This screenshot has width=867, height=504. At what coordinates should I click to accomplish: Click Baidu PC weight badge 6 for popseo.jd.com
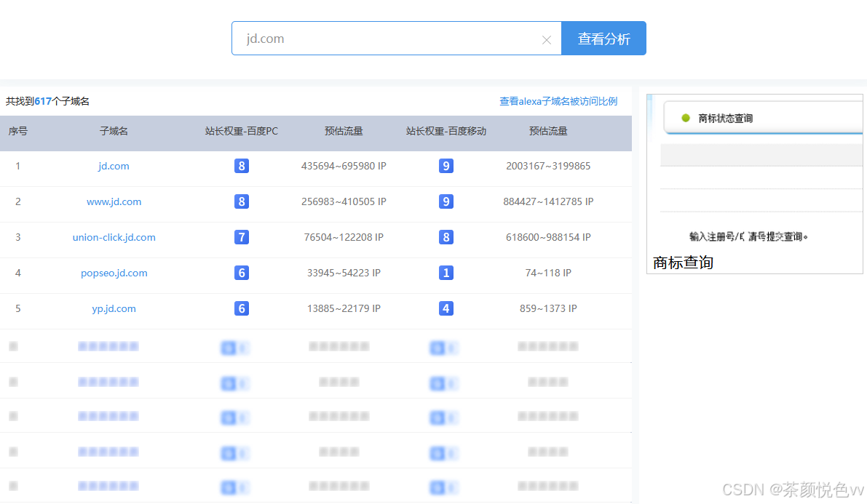[242, 273]
